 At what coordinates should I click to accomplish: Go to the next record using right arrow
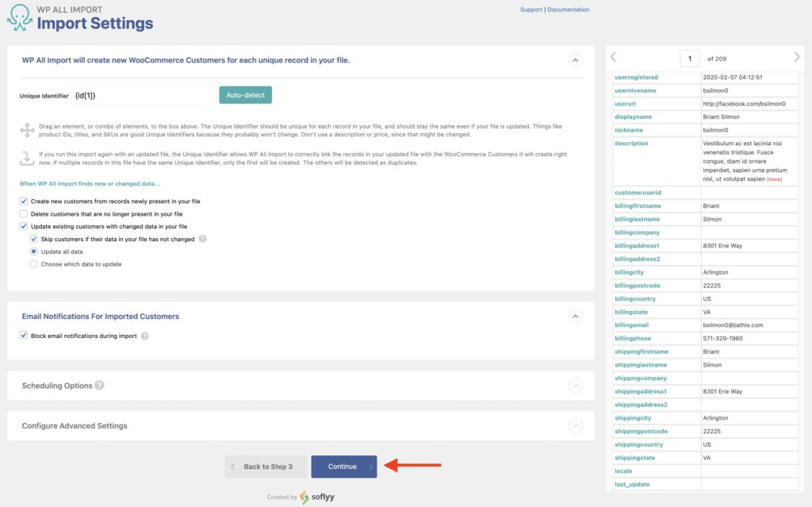[x=797, y=57]
